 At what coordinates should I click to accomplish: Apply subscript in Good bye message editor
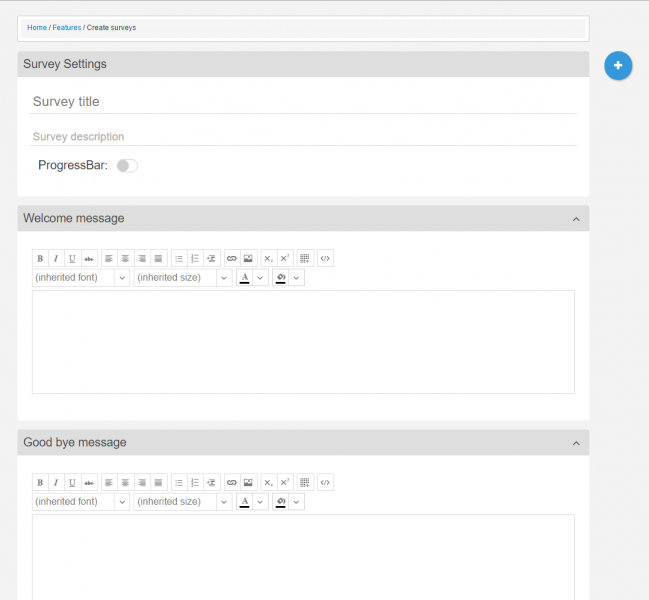click(x=269, y=482)
